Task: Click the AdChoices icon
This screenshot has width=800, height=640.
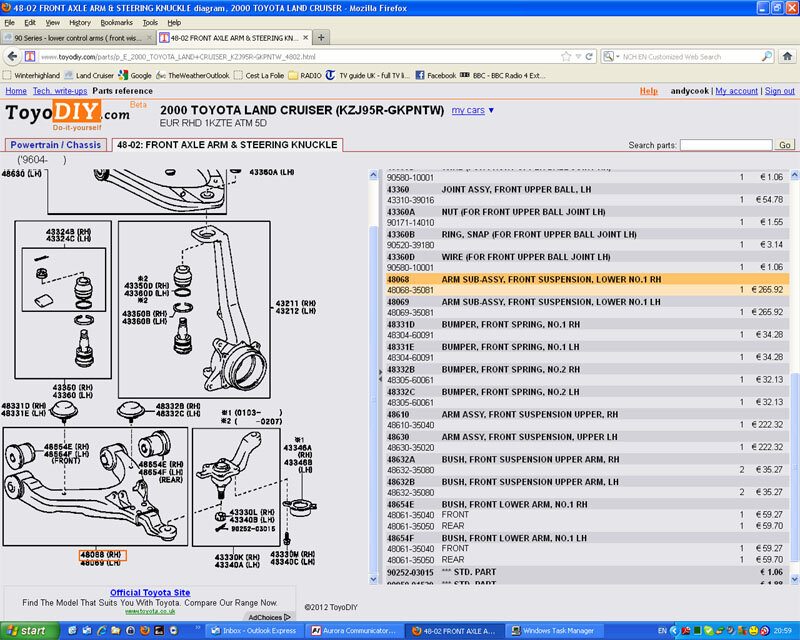Action: coord(287,617)
